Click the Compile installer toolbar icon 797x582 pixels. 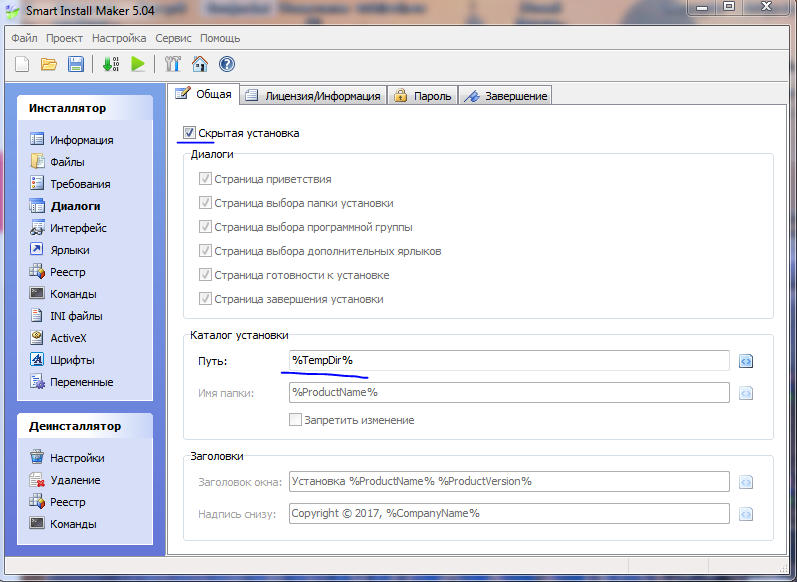coord(110,64)
